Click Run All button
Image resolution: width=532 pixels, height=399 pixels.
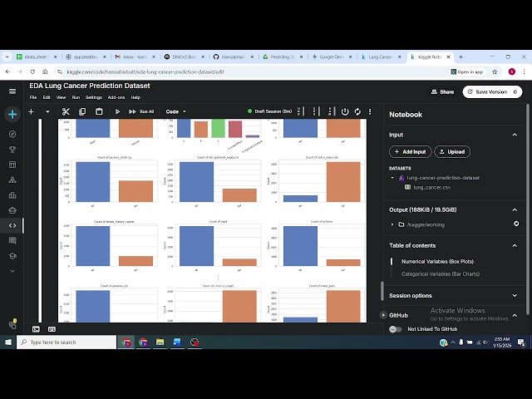[141, 111]
